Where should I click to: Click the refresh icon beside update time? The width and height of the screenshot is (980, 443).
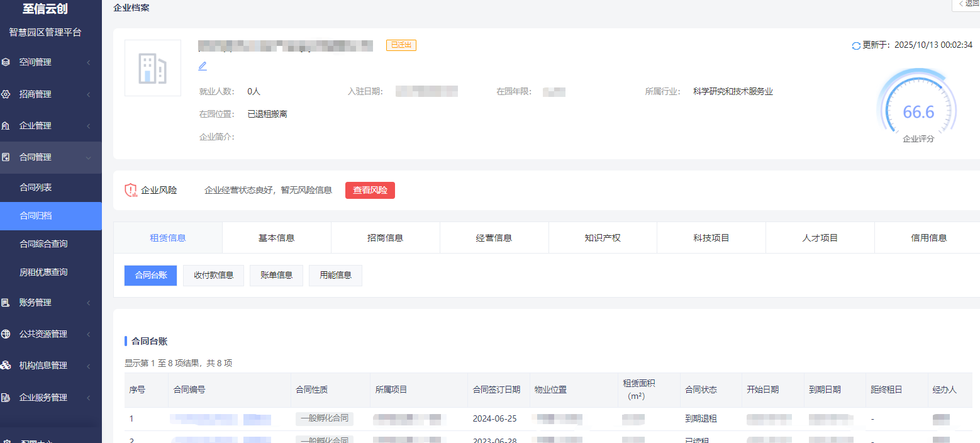pos(855,45)
